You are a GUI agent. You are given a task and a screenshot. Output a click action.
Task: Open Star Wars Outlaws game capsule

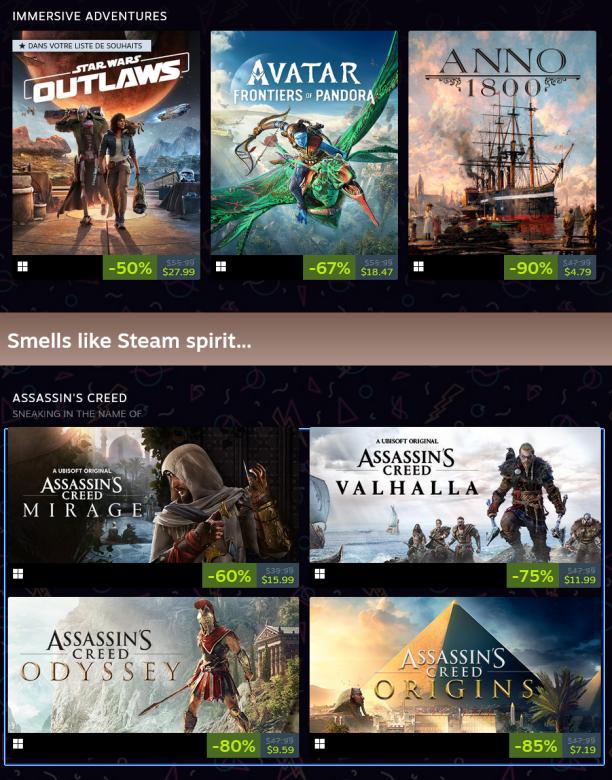click(106, 143)
